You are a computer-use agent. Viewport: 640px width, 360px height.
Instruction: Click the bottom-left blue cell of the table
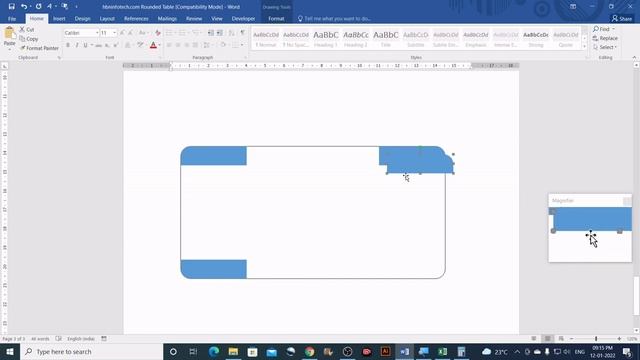213,269
